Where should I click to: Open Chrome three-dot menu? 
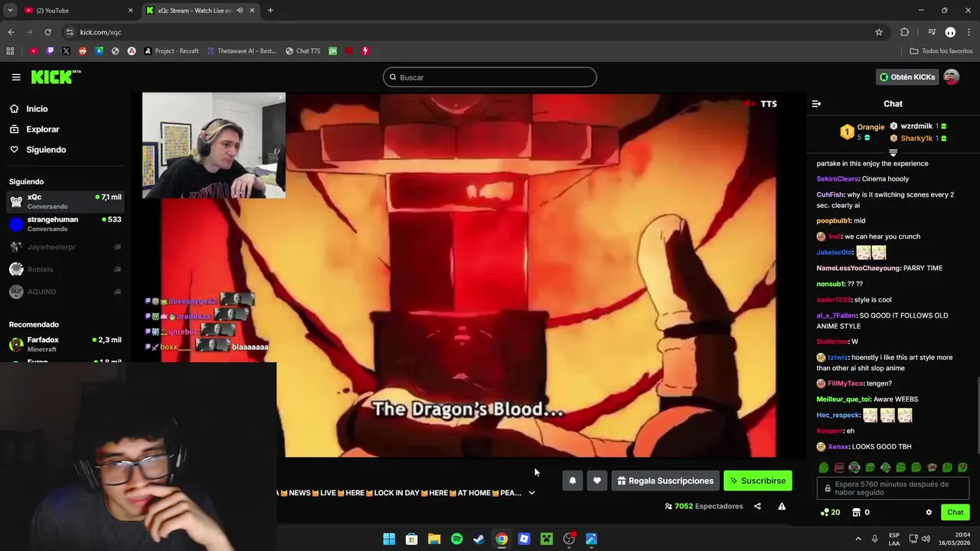pos(969,32)
